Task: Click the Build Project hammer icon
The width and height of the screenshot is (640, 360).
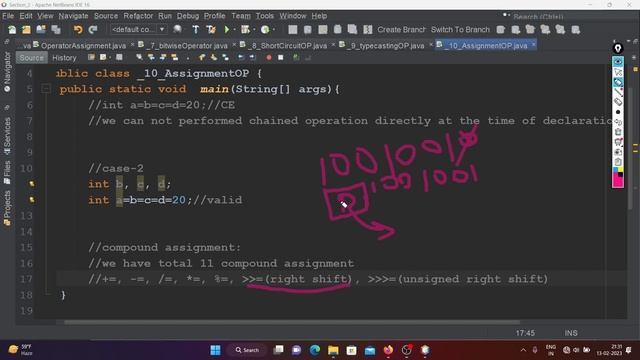Action: pyautogui.click(x=196, y=29)
